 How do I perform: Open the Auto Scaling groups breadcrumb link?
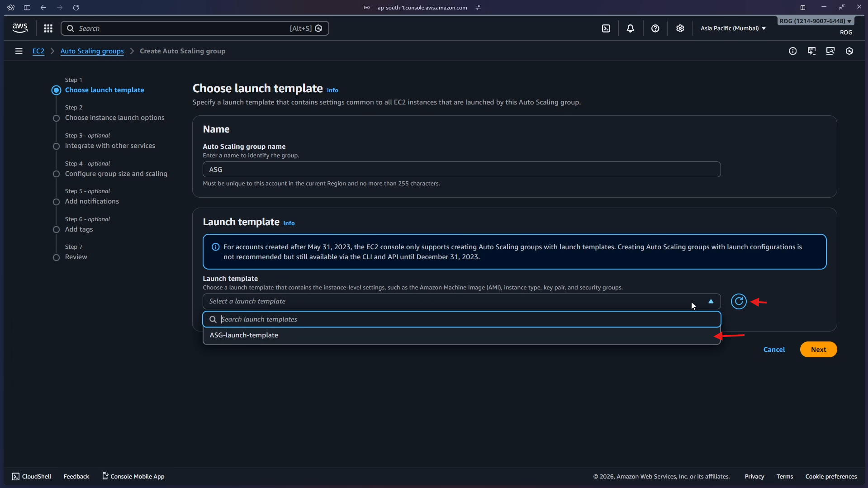click(x=92, y=51)
